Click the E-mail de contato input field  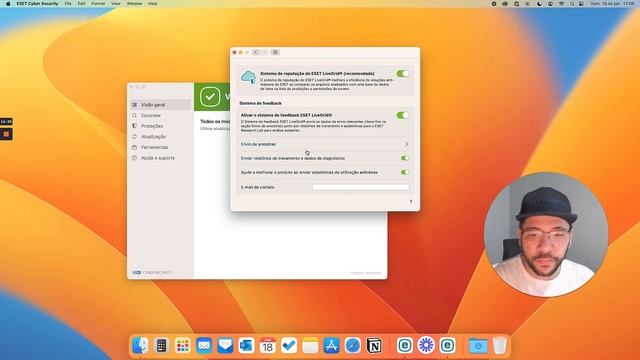(x=361, y=187)
